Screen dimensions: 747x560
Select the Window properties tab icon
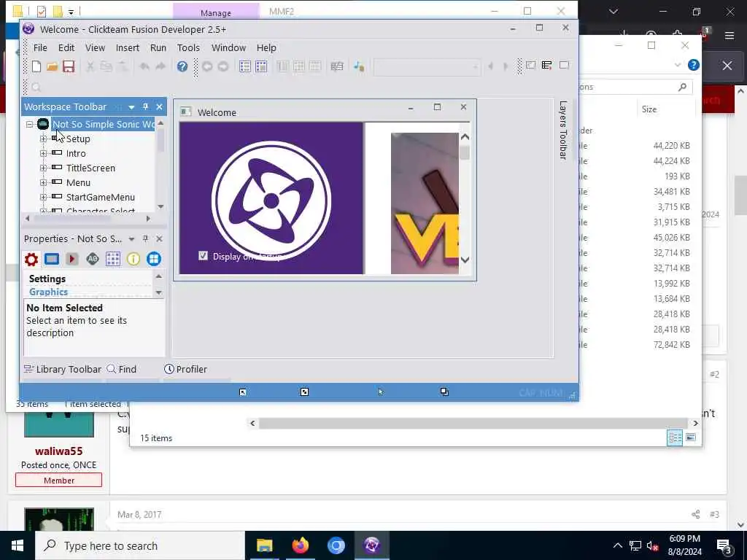point(52,259)
